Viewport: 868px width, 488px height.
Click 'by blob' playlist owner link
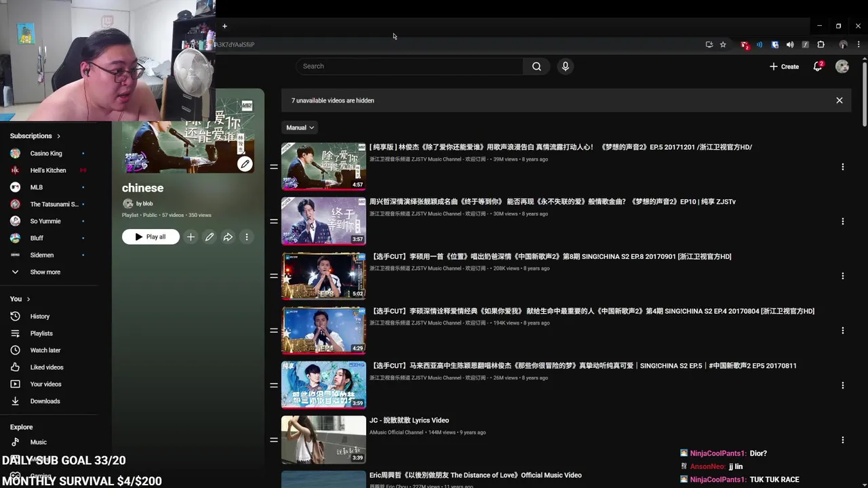tap(144, 203)
